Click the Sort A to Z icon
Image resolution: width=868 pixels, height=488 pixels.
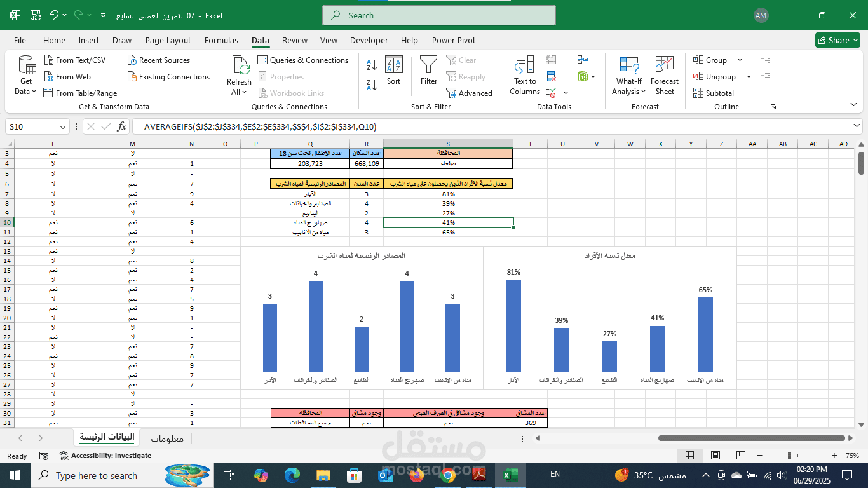click(372, 65)
